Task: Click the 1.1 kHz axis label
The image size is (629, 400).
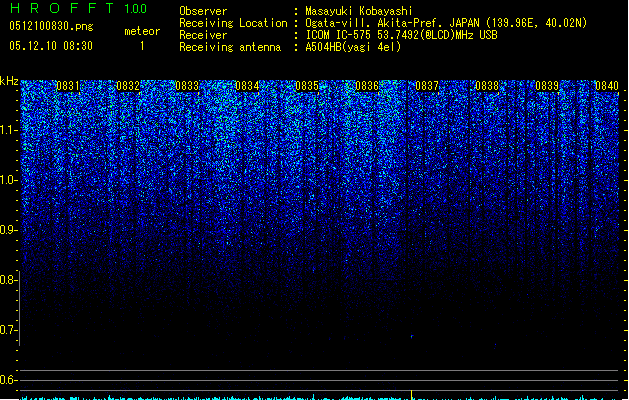Action: point(8,130)
